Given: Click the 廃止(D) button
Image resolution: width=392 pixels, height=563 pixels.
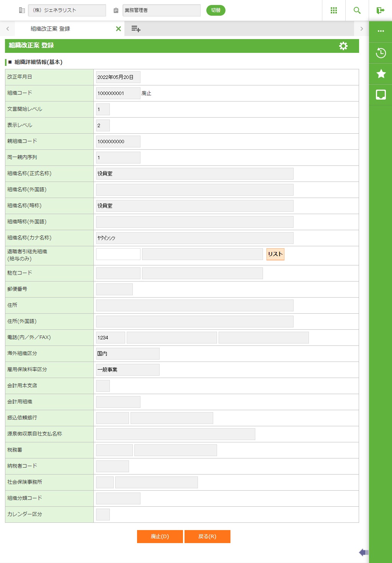Looking at the screenshot, I should 160,537.
